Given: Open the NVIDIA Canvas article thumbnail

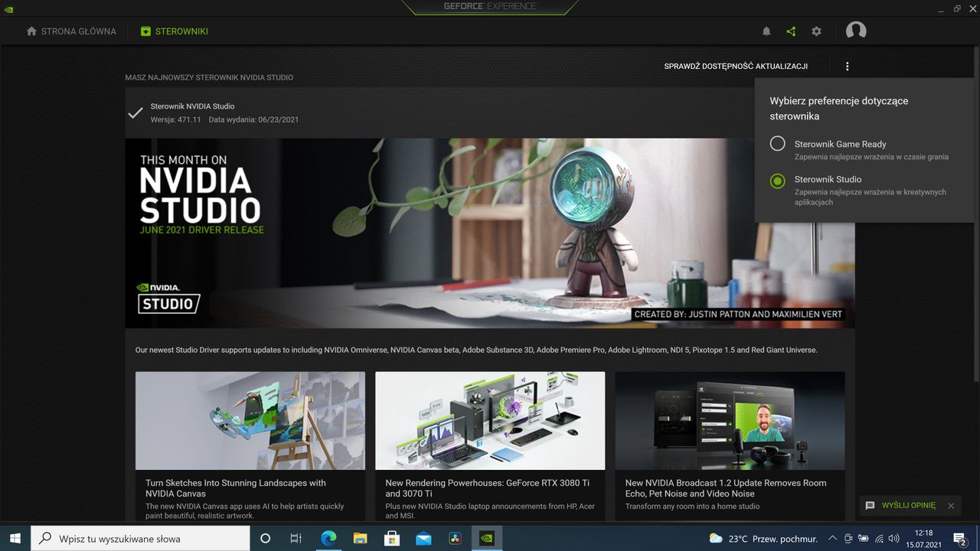Looking at the screenshot, I should pyautogui.click(x=250, y=421).
